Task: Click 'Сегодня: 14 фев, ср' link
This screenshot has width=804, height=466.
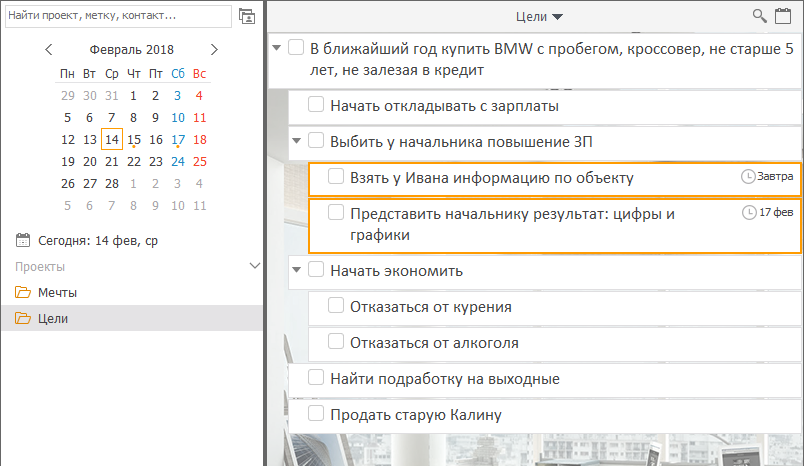Action: tap(98, 240)
